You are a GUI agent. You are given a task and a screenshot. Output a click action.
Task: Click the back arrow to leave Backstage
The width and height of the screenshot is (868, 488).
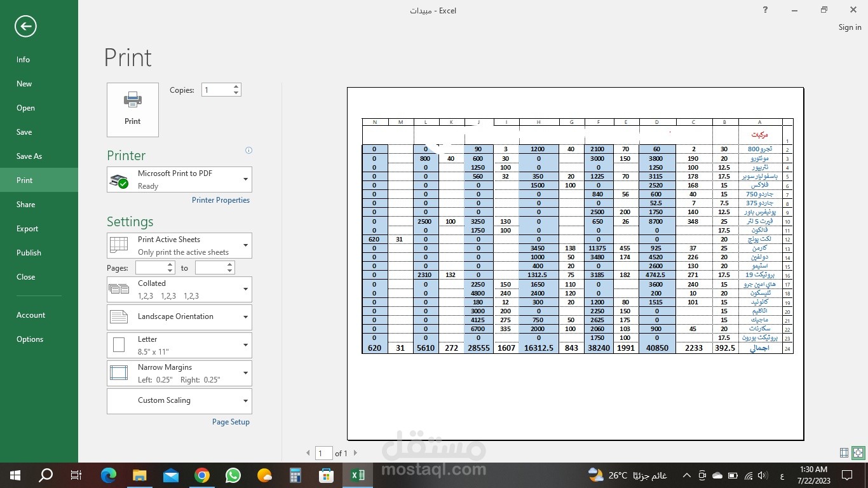pos(25,26)
